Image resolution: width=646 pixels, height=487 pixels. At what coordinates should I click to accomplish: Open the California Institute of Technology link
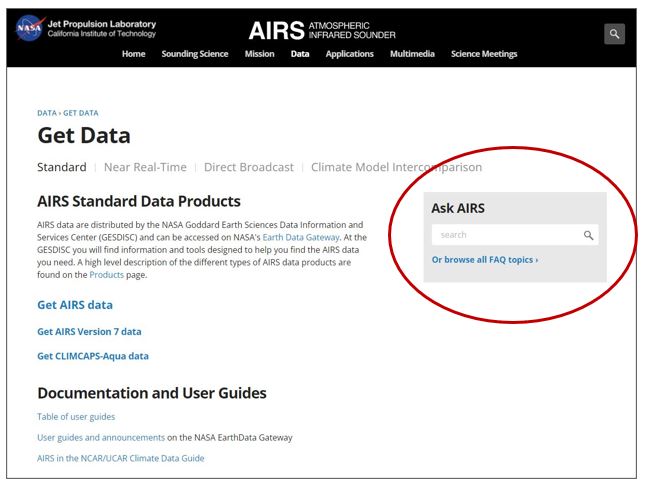[x=102, y=34]
